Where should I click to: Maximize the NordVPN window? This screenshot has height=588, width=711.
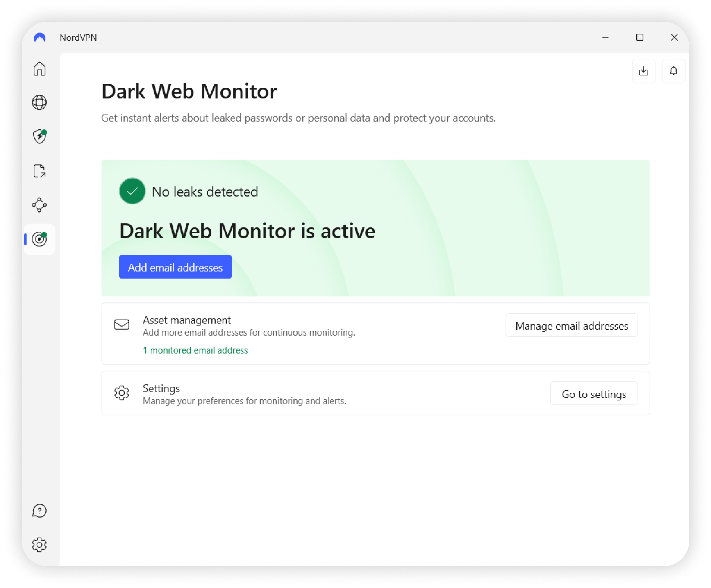[x=640, y=37]
